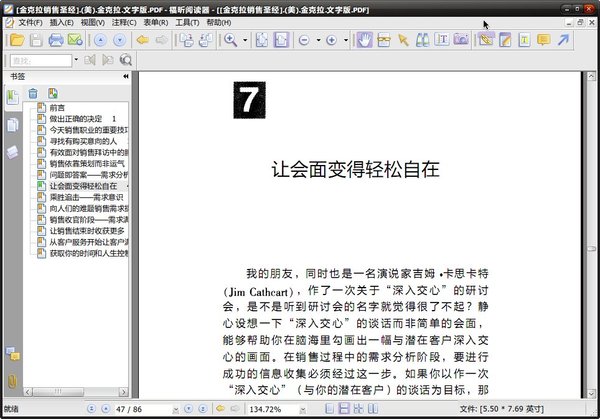Toggle the bookmarks panel tab icon
Image resolution: width=600 pixels, height=419 pixels.
coord(13,98)
